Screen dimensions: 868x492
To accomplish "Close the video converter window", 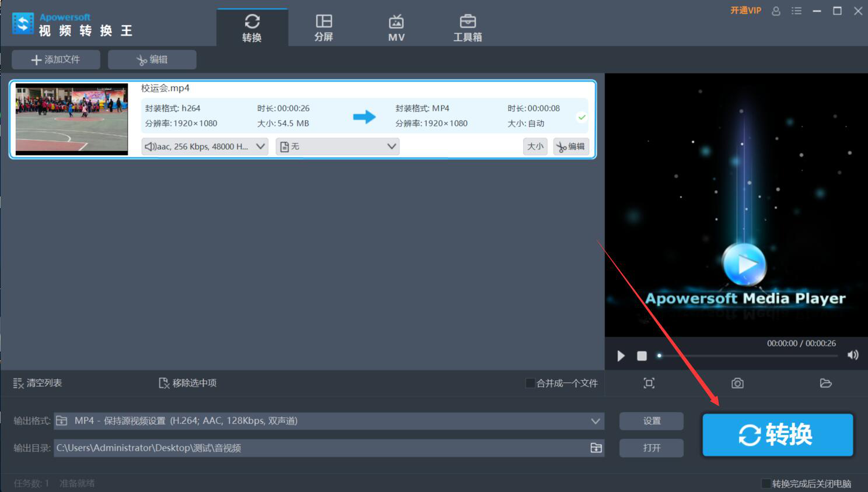I will (858, 10).
